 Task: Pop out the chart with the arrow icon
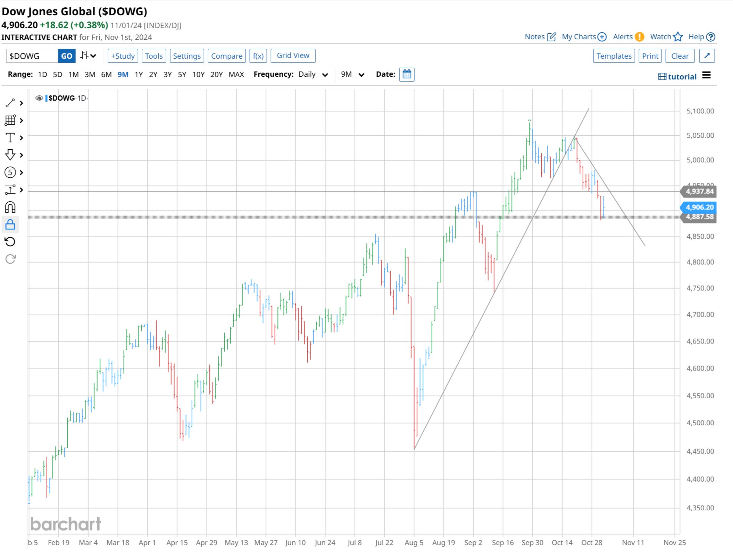coord(707,56)
